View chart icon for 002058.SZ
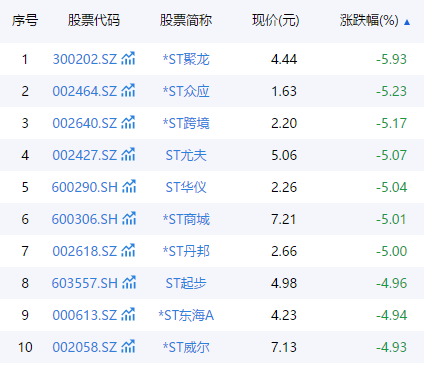Viewport: 424px width, 366px height. pyautogui.click(x=128, y=347)
